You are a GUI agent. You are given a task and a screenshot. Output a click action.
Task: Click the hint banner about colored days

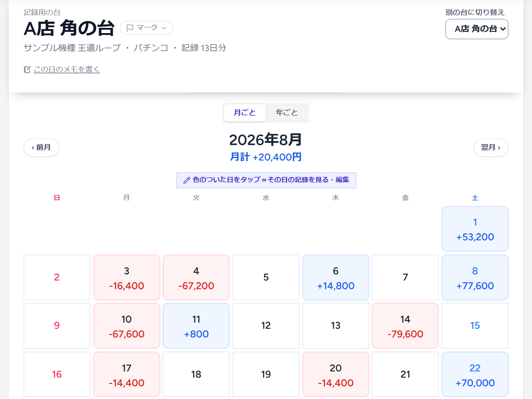point(266,180)
